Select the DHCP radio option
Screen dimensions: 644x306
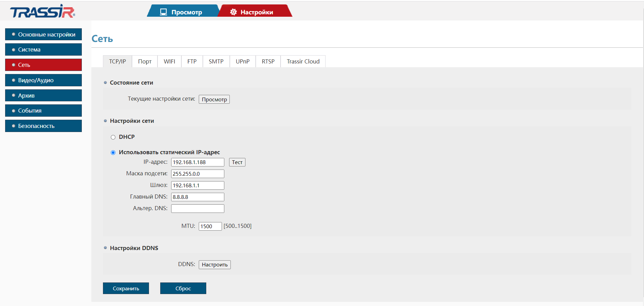click(113, 137)
